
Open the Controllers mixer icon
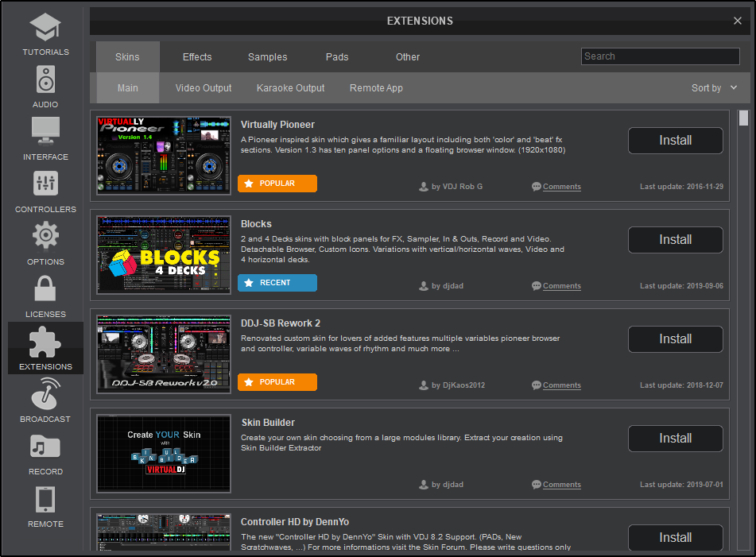coord(45,184)
